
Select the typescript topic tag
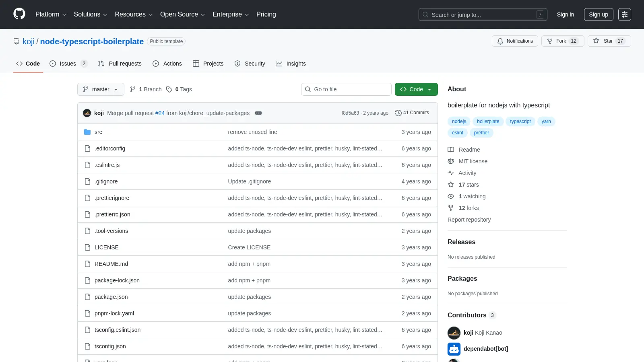click(520, 121)
